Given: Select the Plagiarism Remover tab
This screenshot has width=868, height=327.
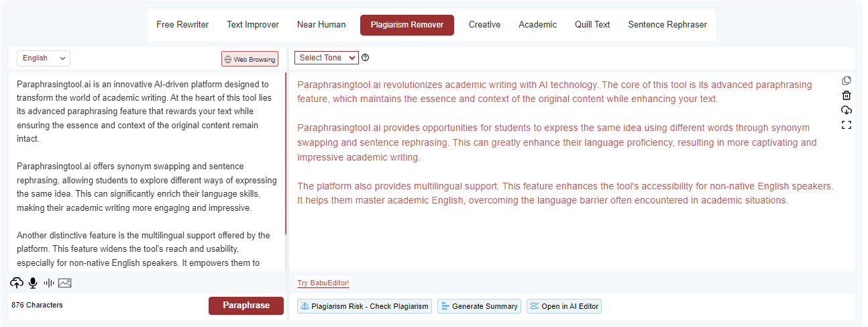Looking at the screenshot, I should click(x=407, y=25).
